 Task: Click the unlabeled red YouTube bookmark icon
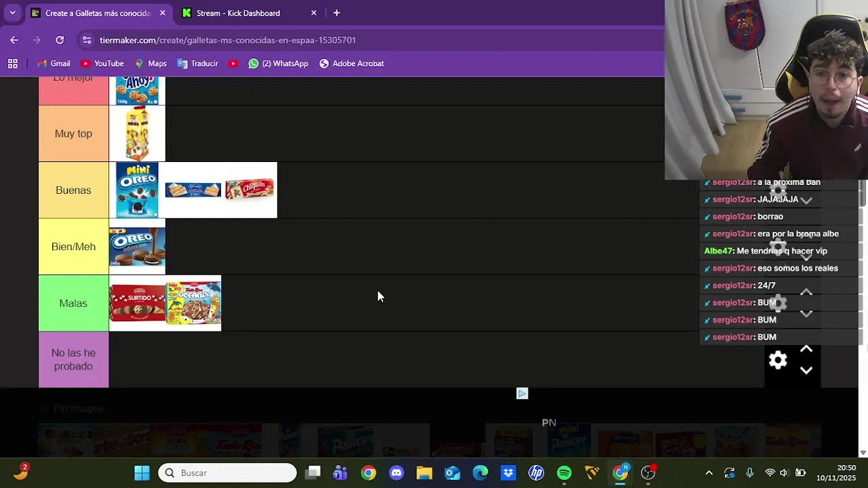233,64
